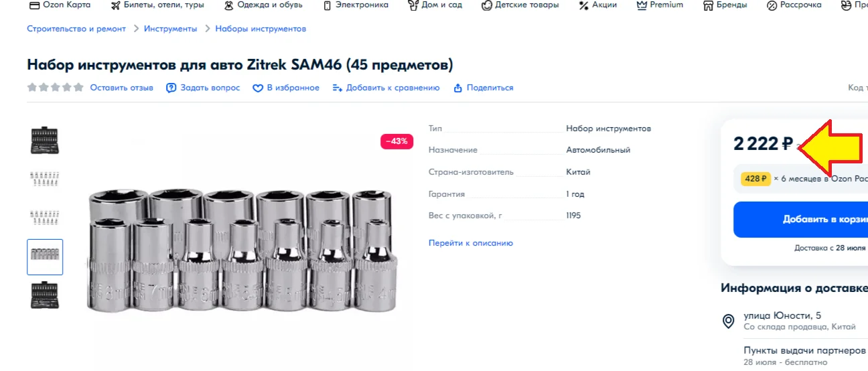Select the first closed toolbox thumbnail

[45, 141]
